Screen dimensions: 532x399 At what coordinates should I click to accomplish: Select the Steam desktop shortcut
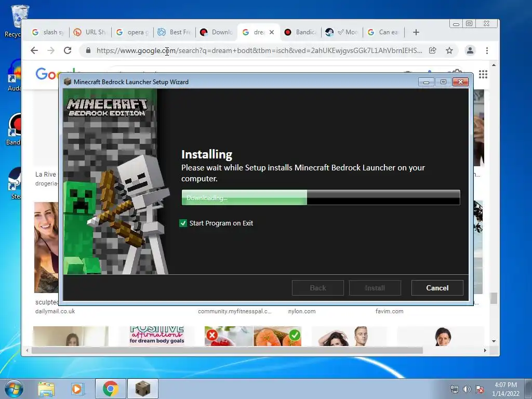[x=15, y=183]
